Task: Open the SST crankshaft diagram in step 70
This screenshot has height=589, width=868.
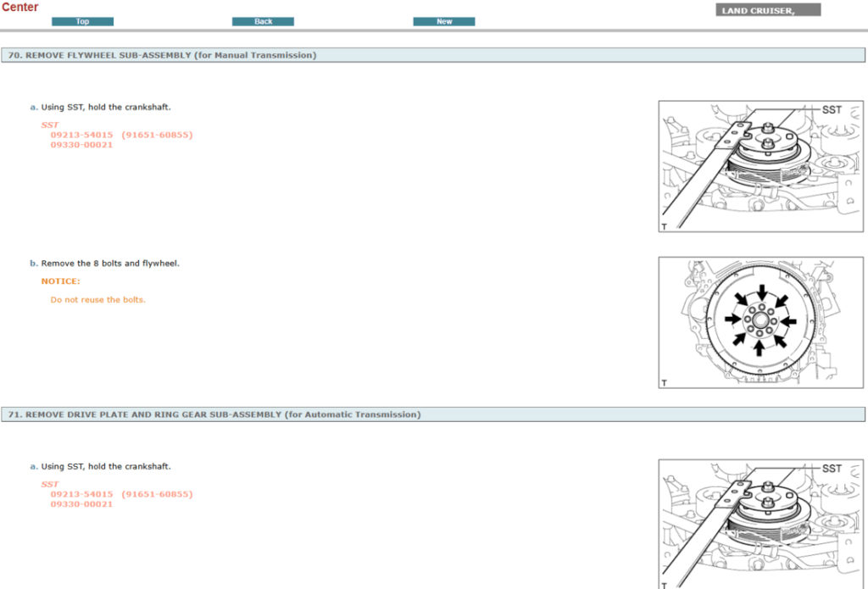Action: pyautogui.click(x=761, y=166)
